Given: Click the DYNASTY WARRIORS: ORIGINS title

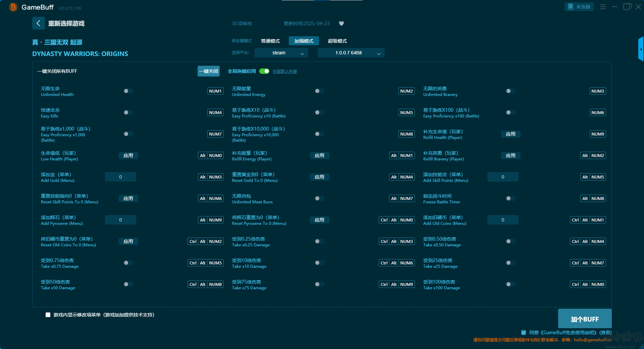Looking at the screenshot, I should [80, 54].
